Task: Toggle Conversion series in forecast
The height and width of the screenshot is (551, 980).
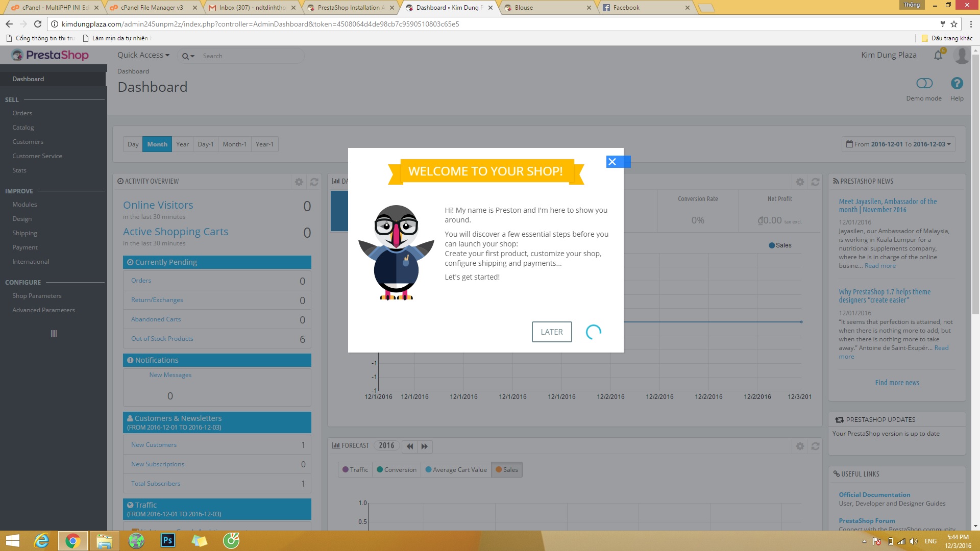Action: [397, 470]
